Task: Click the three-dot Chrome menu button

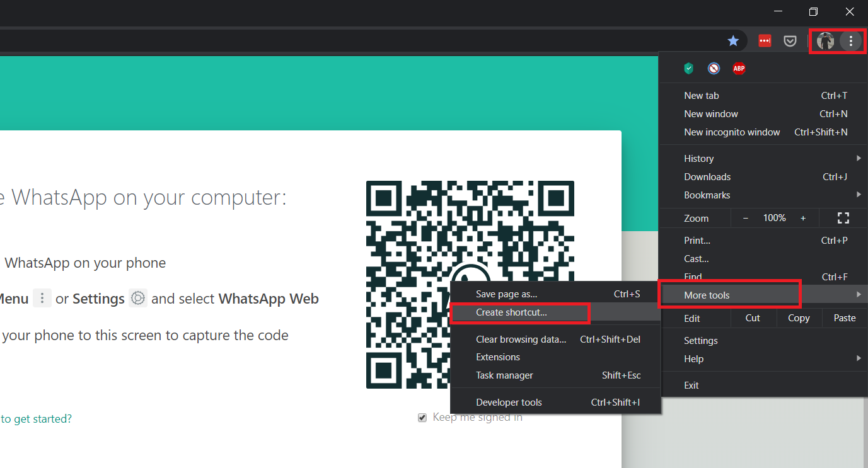Action: 851,41
